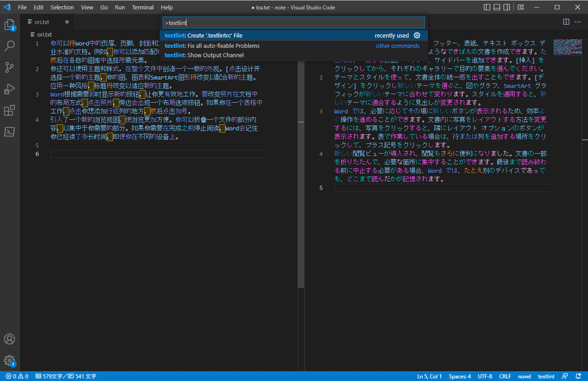The image size is (588, 381).
Task: Click the textlint status bar item
Action: pos(546,377)
